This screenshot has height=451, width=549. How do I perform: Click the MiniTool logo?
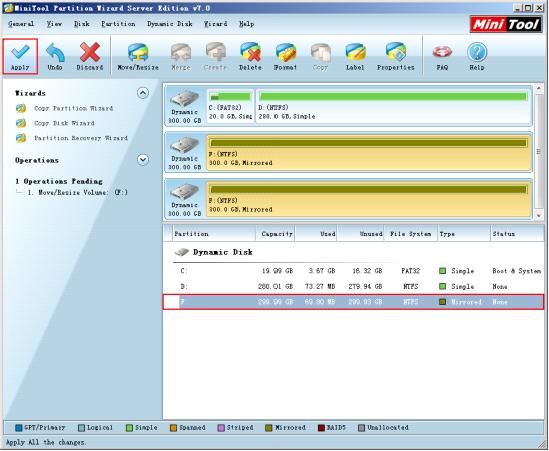tap(506, 25)
